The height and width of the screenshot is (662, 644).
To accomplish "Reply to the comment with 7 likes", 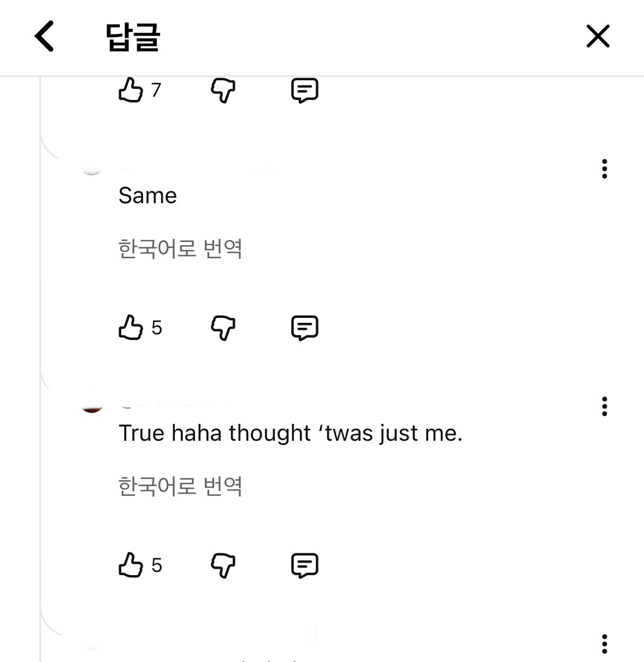I will point(304,90).
